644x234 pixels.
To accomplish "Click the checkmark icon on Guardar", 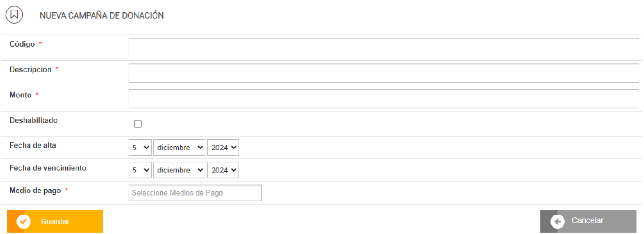I will click(x=24, y=221).
